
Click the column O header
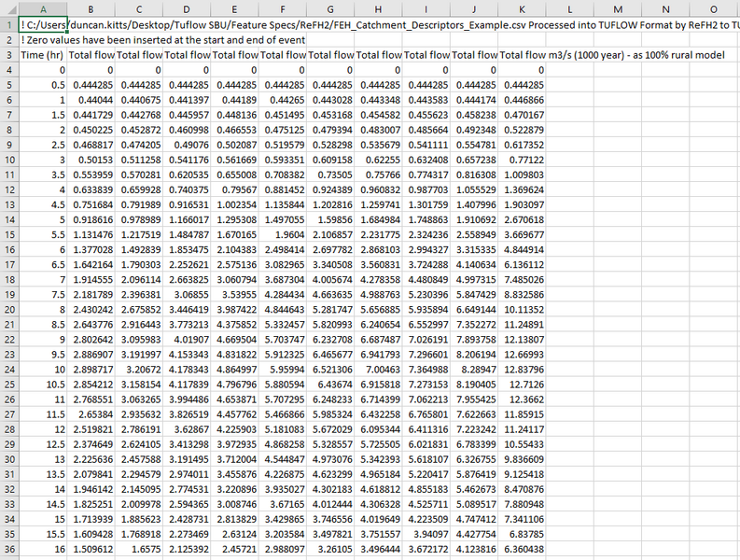tap(714, 8)
